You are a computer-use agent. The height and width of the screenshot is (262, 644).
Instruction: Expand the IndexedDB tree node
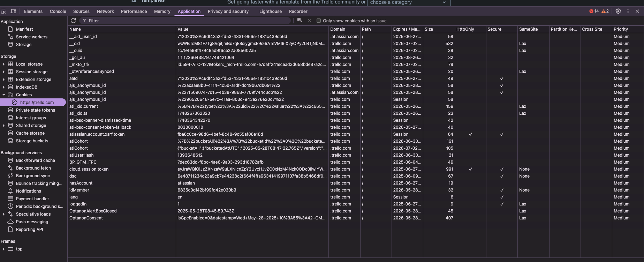coord(3,87)
